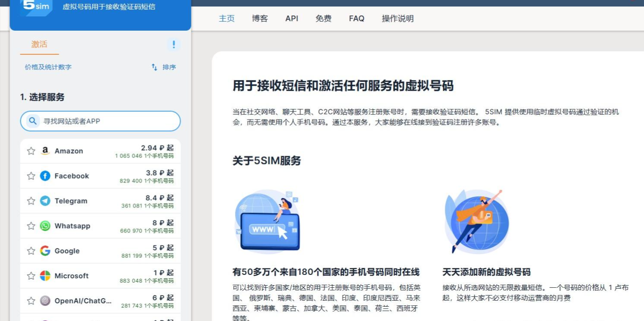Click the 1. 选择服务 heading
The height and width of the screenshot is (321, 644).
[42, 97]
